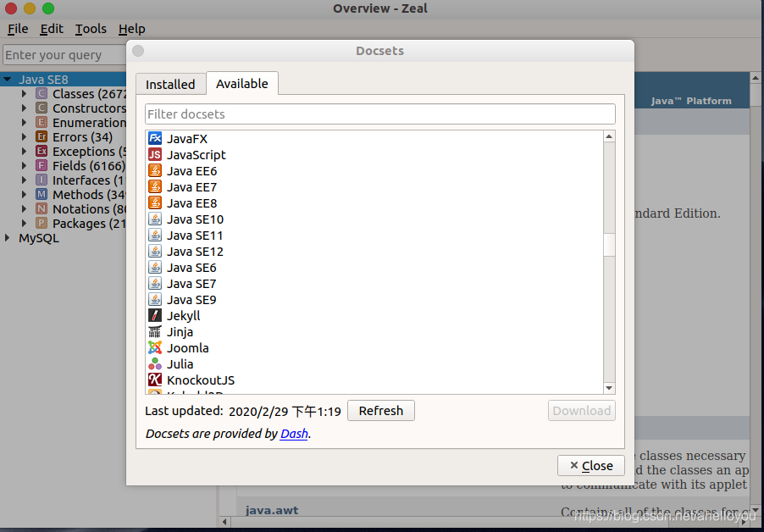Select the JavaScript docset row
Image resolution: width=764 pixels, height=532 pixels.
374,154
